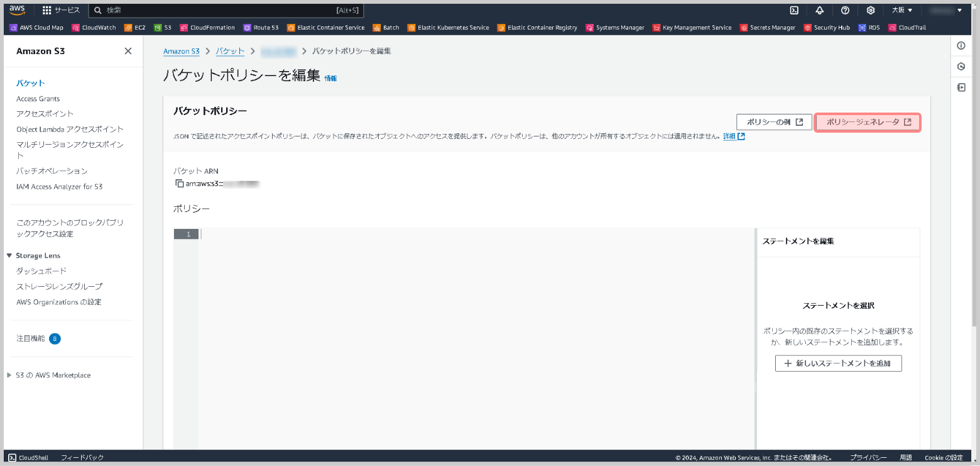Open account block public access settings

(x=70, y=228)
